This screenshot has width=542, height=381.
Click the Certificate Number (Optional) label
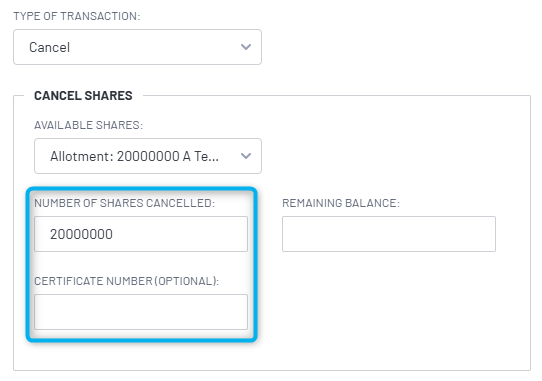[x=127, y=281]
